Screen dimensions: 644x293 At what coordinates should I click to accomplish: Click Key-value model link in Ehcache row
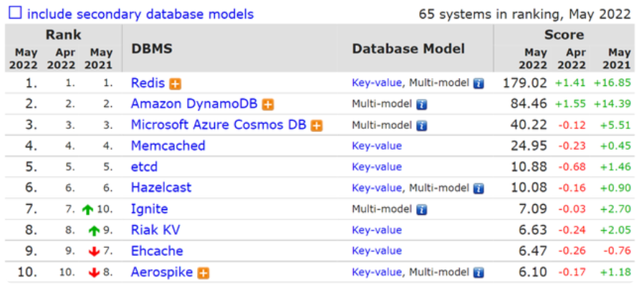(377, 251)
